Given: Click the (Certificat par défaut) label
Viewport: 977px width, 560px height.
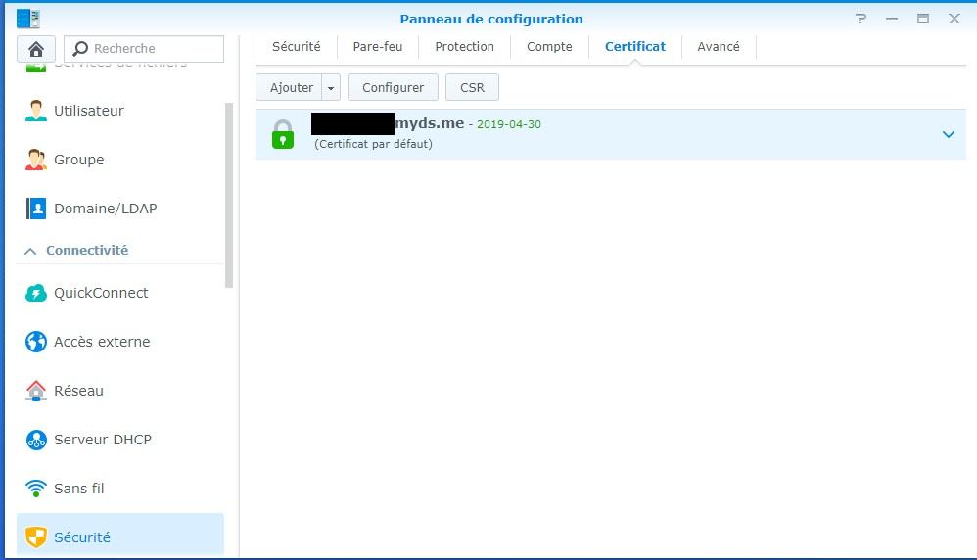Looking at the screenshot, I should pos(373,144).
